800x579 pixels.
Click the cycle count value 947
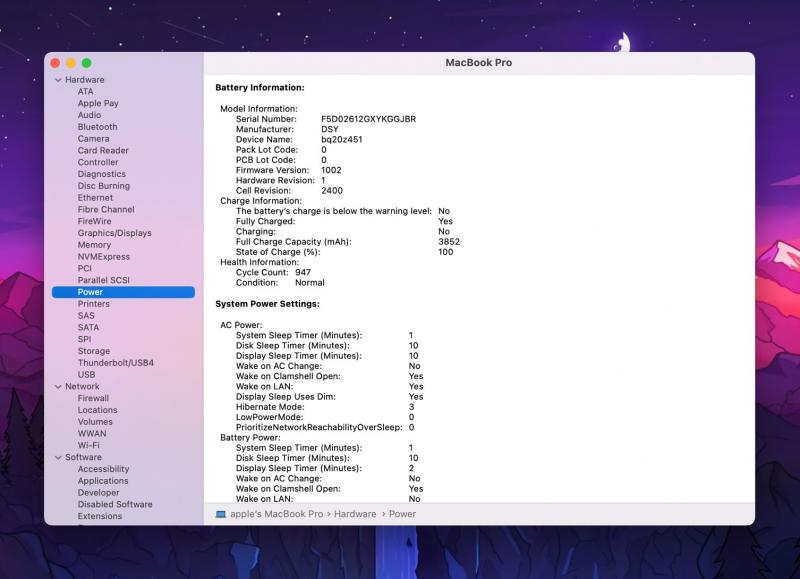point(303,272)
